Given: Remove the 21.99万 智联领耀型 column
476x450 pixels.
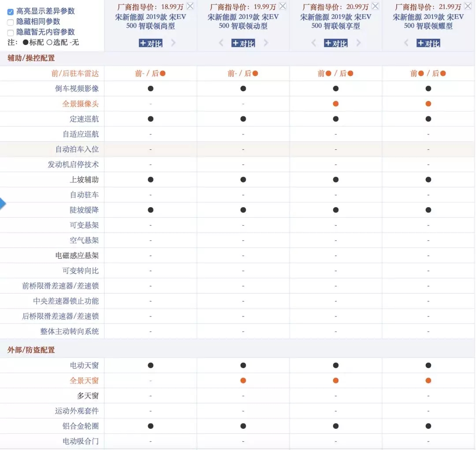Looking at the screenshot, I should [x=468, y=6].
